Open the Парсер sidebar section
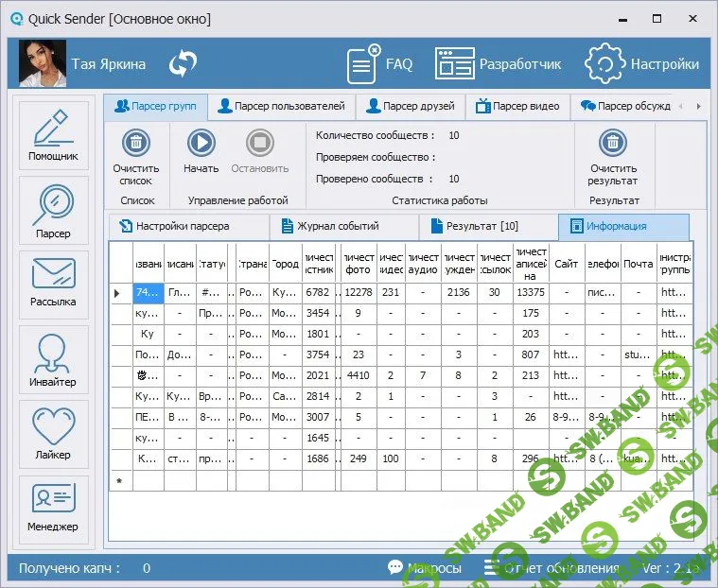 click(x=54, y=211)
